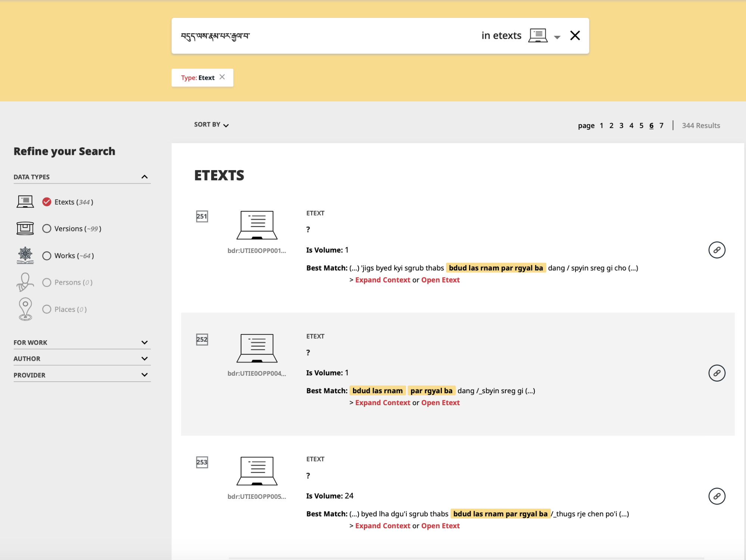Open etext thumbnail for result 253
This screenshot has height=560, width=746.
coord(257,471)
